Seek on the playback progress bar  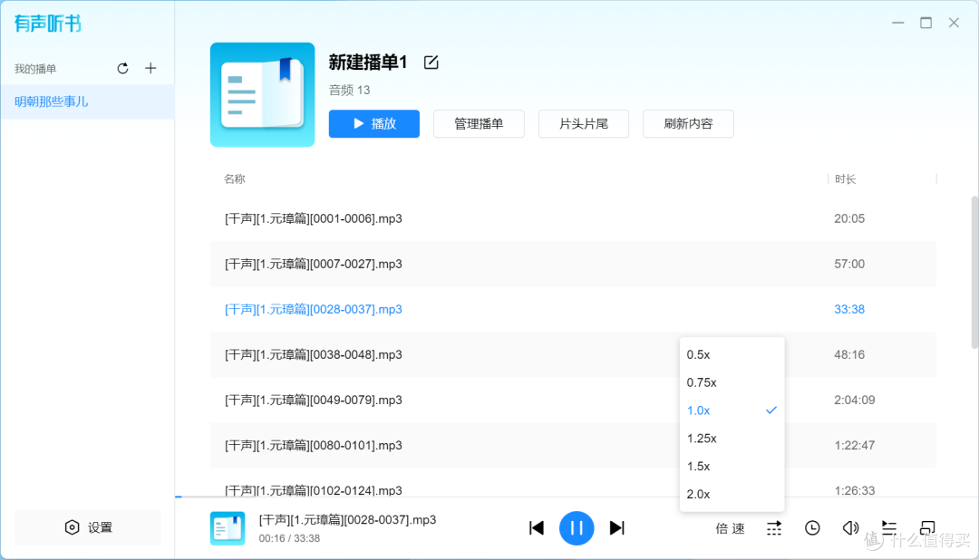tap(577, 497)
